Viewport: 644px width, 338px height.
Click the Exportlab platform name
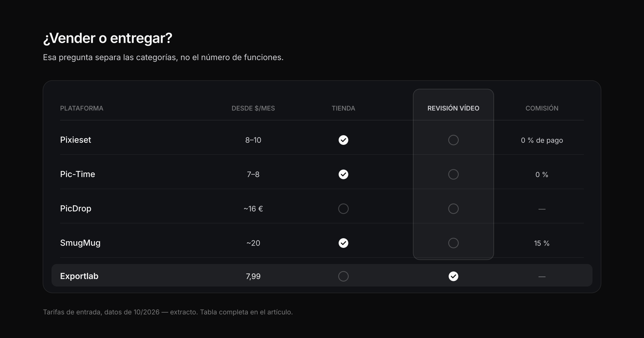click(x=79, y=276)
